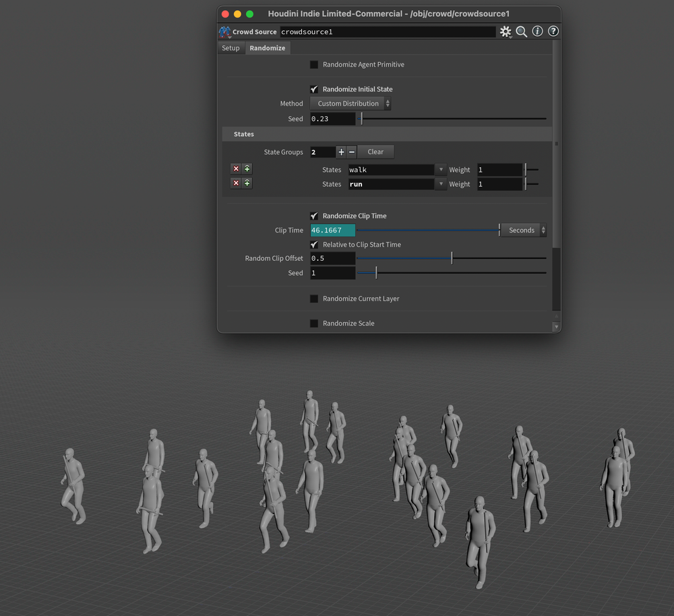Image resolution: width=674 pixels, height=616 pixels.
Task: Click the magnifying glass search icon
Action: (522, 31)
